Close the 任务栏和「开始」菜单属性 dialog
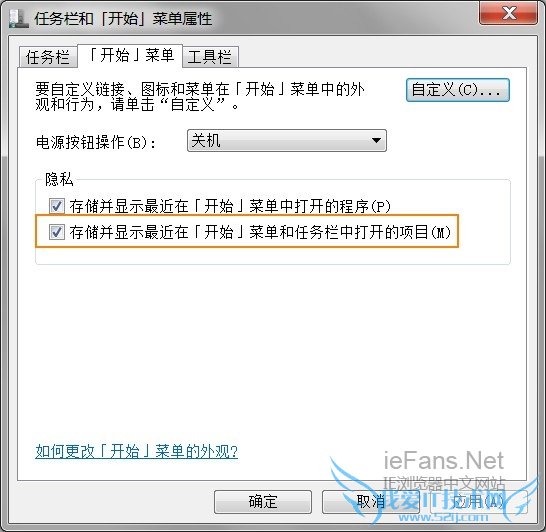The image size is (546, 532). (508, 13)
